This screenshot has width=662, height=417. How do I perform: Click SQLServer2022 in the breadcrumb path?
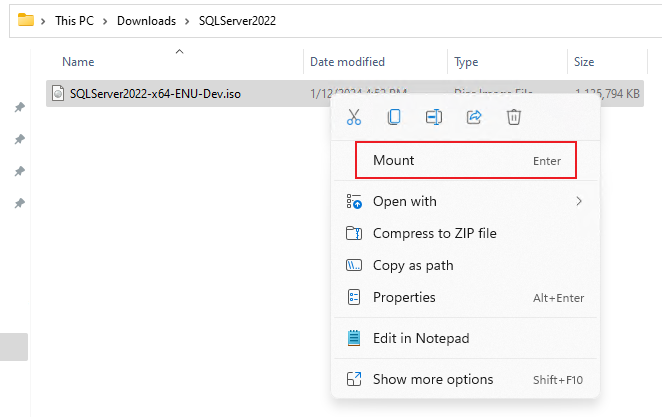click(x=237, y=21)
